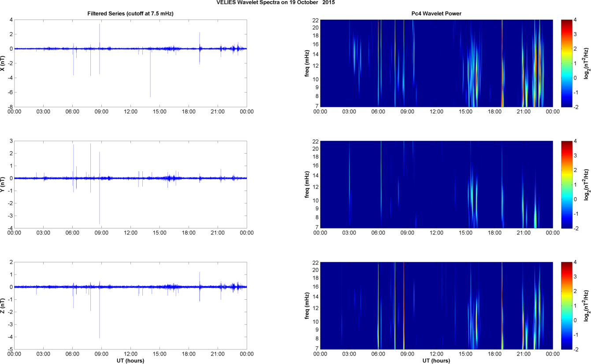Select the X (nT) axis label
Viewport: 591px width, 364px height.
tap(3, 63)
